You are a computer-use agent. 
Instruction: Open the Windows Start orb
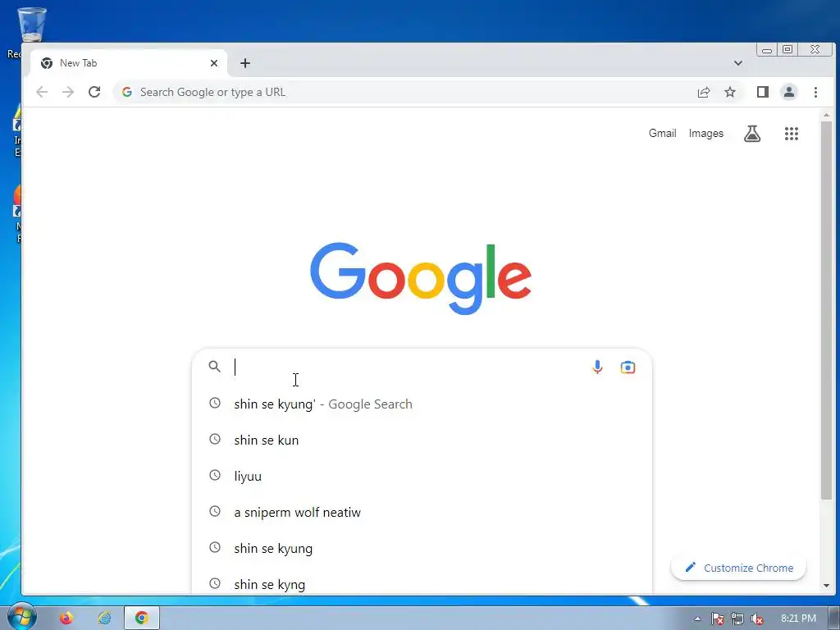(x=22, y=618)
